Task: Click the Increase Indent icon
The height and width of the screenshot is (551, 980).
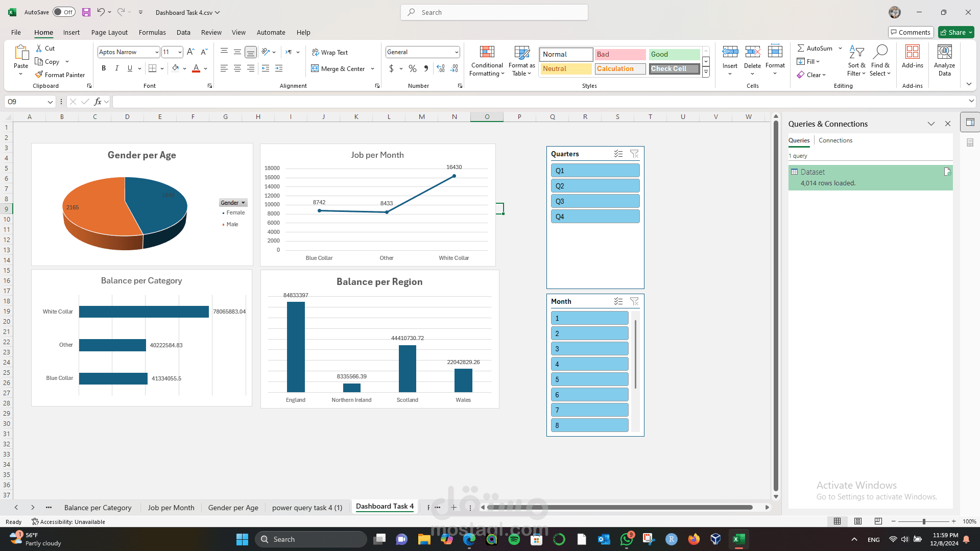Action: (279, 68)
